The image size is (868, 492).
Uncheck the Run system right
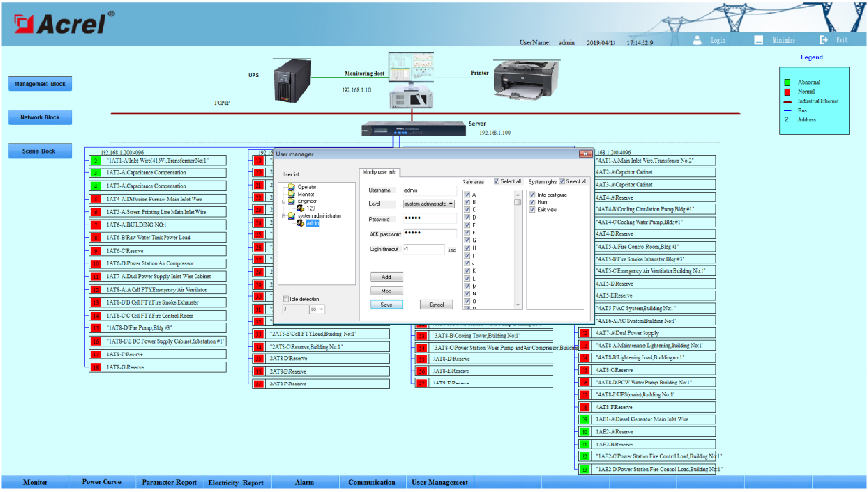pyautogui.click(x=532, y=201)
